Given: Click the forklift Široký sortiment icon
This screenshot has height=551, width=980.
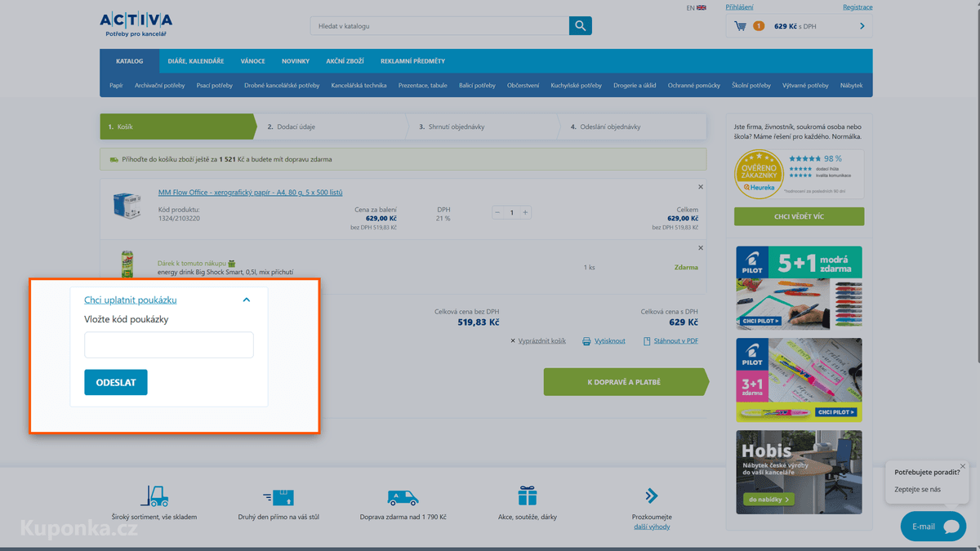Looking at the screenshot, I should coord(154,495).
